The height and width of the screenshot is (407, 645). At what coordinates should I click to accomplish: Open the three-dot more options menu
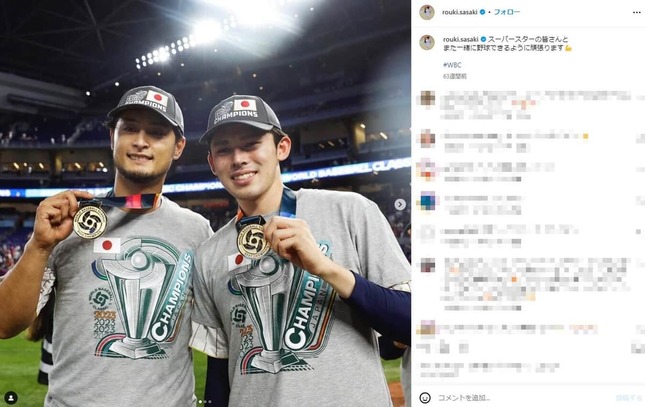[x=636, y=12]
